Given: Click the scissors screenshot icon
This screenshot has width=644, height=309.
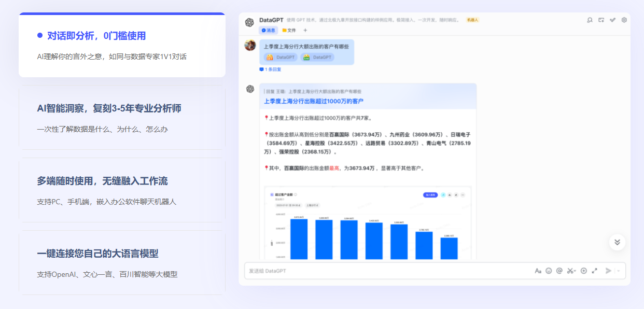Looking at the screenshot, I should (570, 271).
